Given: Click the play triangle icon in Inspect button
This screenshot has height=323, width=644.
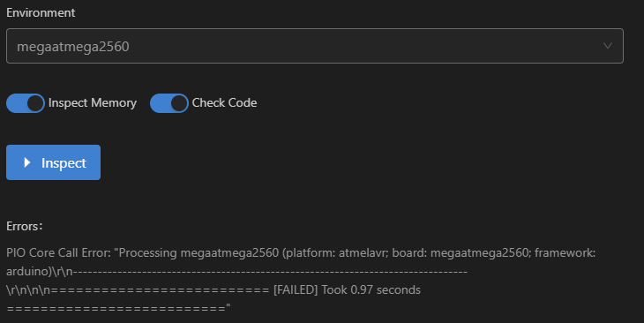Looking at the screenshot, I should (x=27, y=162).
